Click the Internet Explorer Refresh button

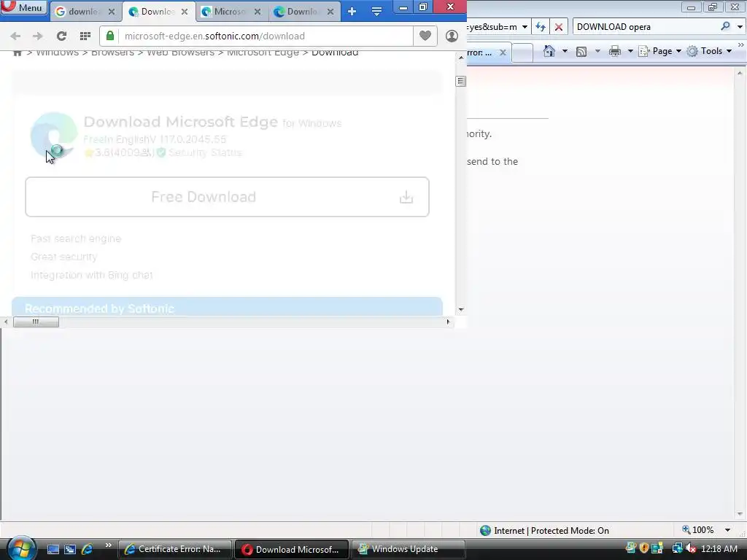click(541, 27)
